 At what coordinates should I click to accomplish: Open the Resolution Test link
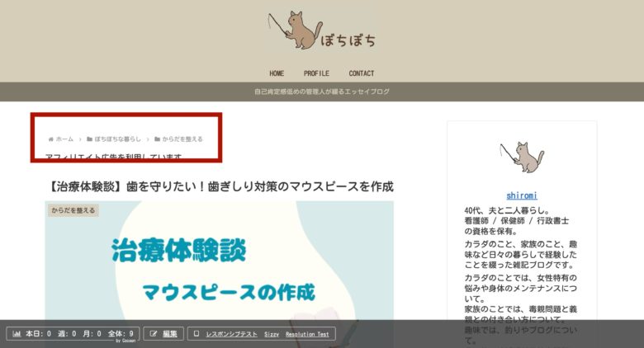[x=307, y=334]
